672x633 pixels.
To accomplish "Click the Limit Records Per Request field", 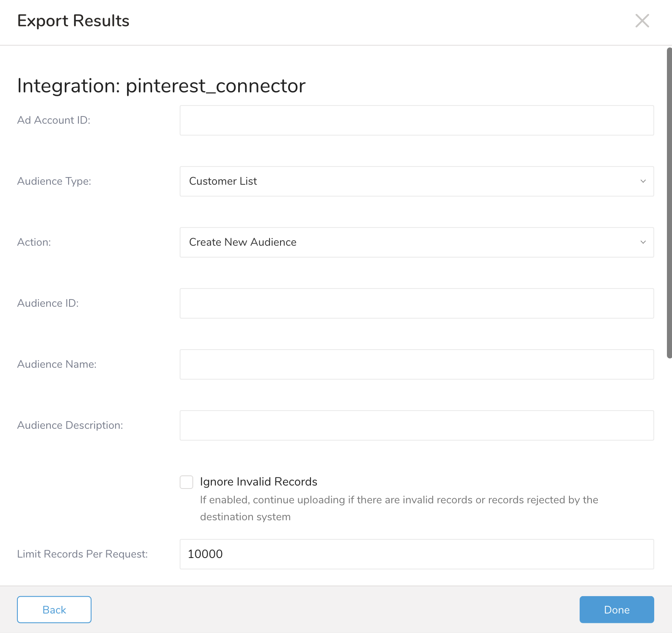I will [417, 554].
